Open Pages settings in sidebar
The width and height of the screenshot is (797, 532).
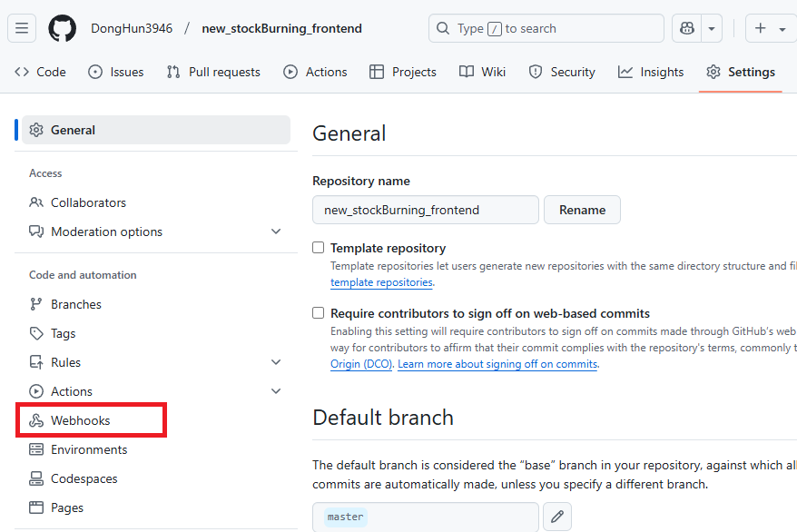click(156, 507)
